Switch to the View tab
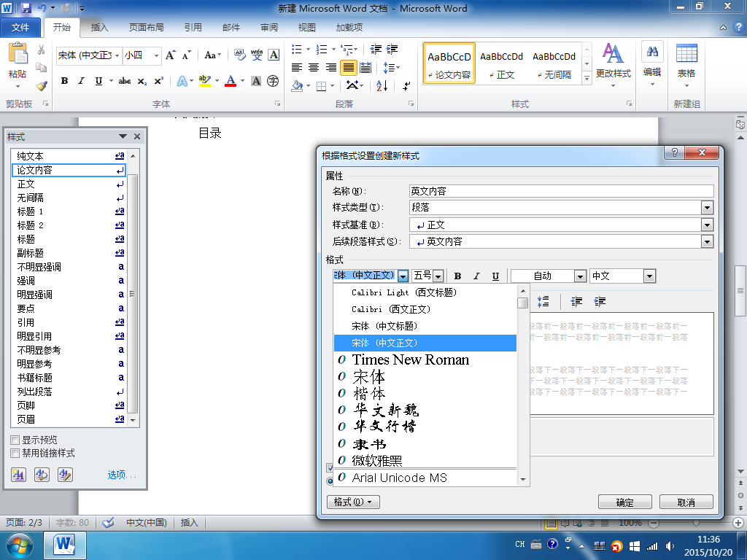The height and width of the screenshot is (560, 747). tap(307, 28)
